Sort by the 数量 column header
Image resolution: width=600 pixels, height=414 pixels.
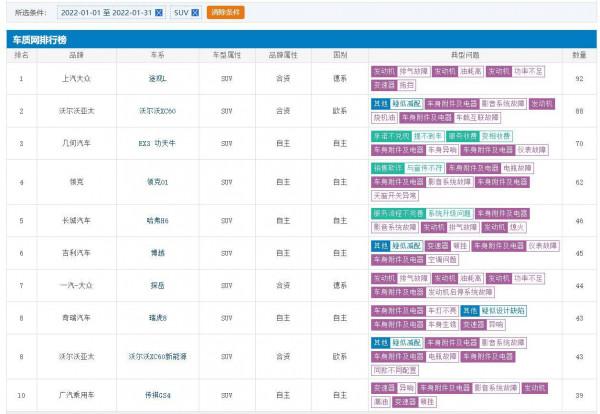coord(579,56)
